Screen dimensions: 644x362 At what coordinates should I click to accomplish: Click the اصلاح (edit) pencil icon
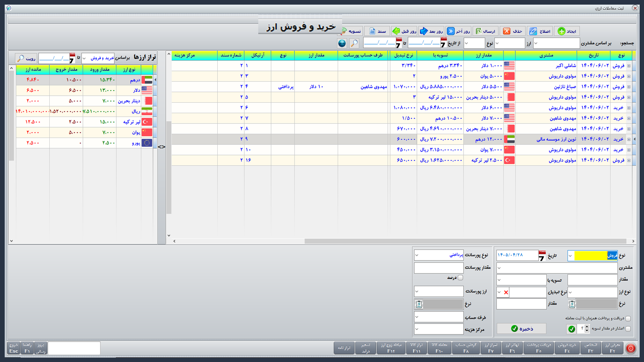click(x=533, y=31)
